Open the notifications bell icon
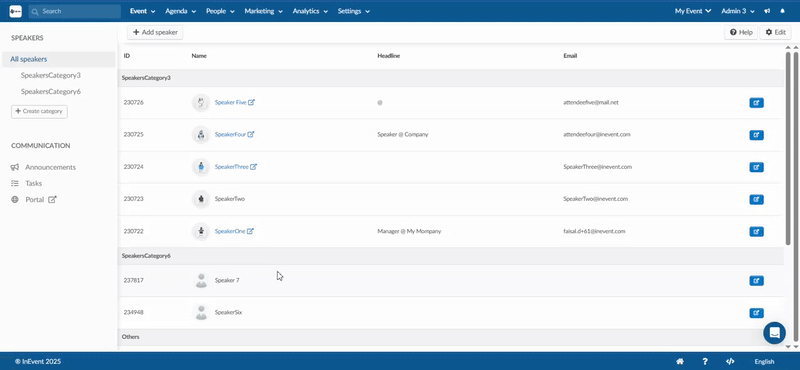Image resolution: width=800 pixels, height=370 pixels. [783, 11]
